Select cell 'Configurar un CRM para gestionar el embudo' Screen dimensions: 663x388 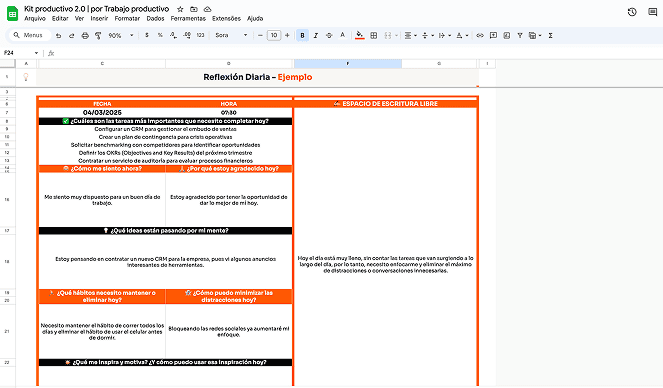tap(165, 129)
